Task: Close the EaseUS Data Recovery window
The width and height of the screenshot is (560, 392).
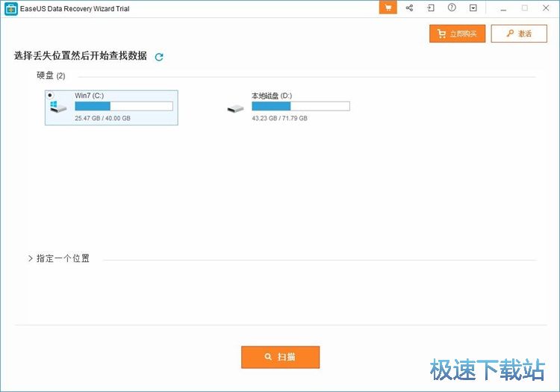Action: point(546,8)
